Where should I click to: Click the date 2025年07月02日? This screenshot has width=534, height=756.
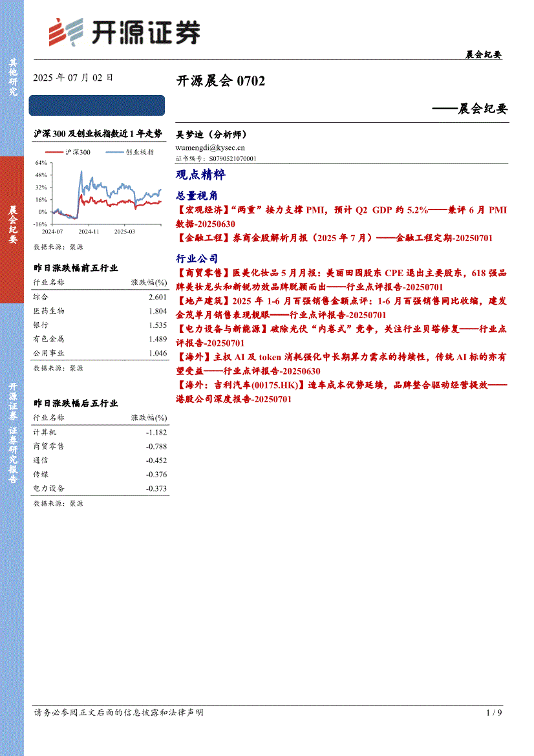coord(73,78)
